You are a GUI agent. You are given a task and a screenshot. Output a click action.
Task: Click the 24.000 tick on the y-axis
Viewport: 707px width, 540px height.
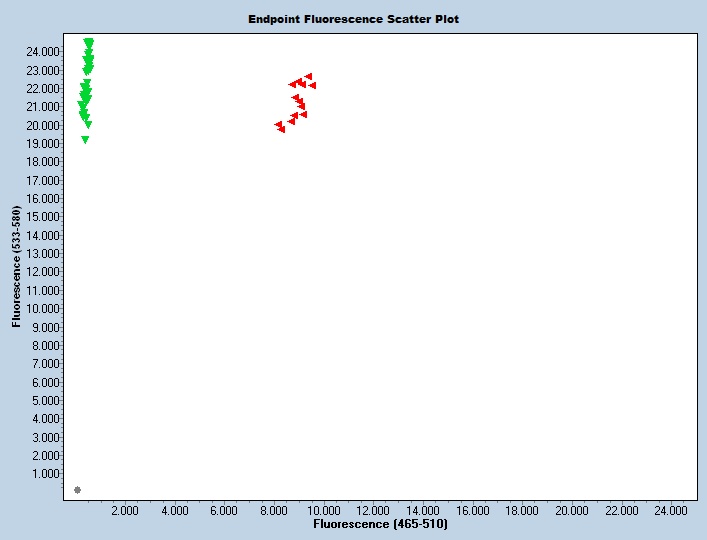tap(43, 52)
